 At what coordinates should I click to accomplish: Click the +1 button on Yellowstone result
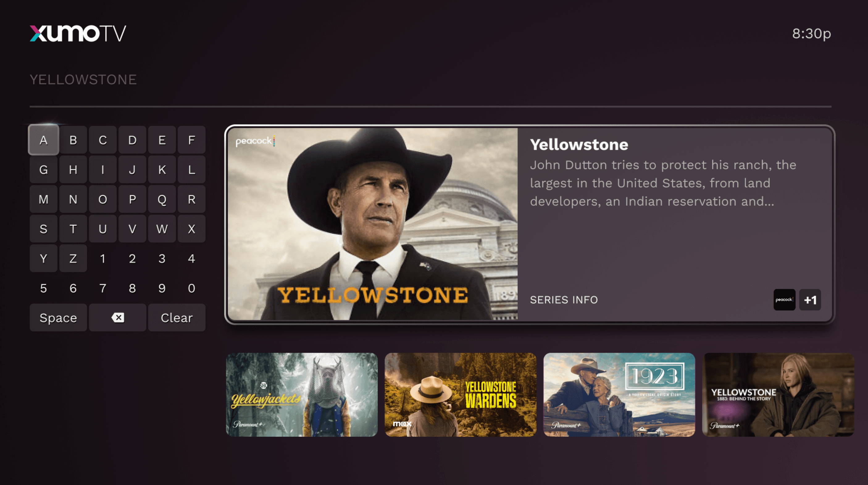coord(810,299)
